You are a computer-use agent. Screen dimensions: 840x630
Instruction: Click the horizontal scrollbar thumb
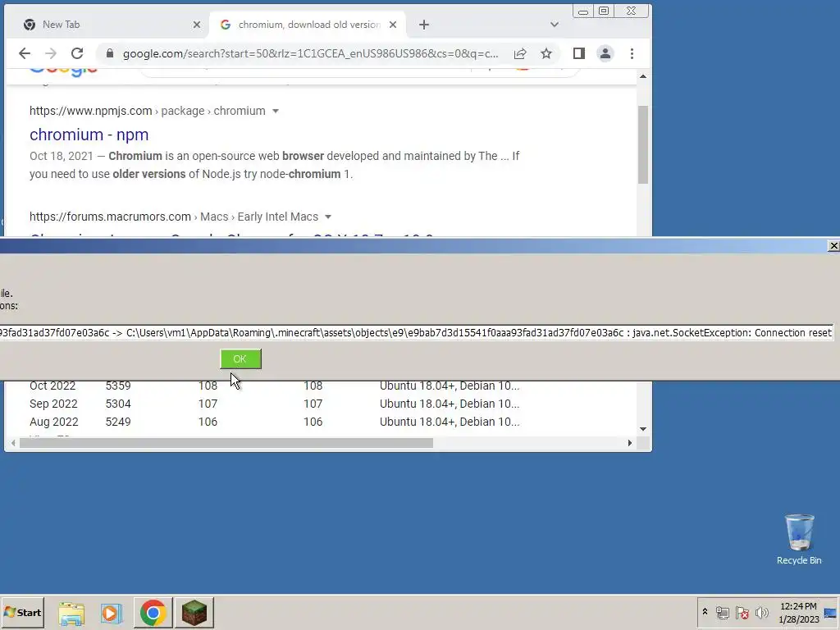tap(226, 443)
